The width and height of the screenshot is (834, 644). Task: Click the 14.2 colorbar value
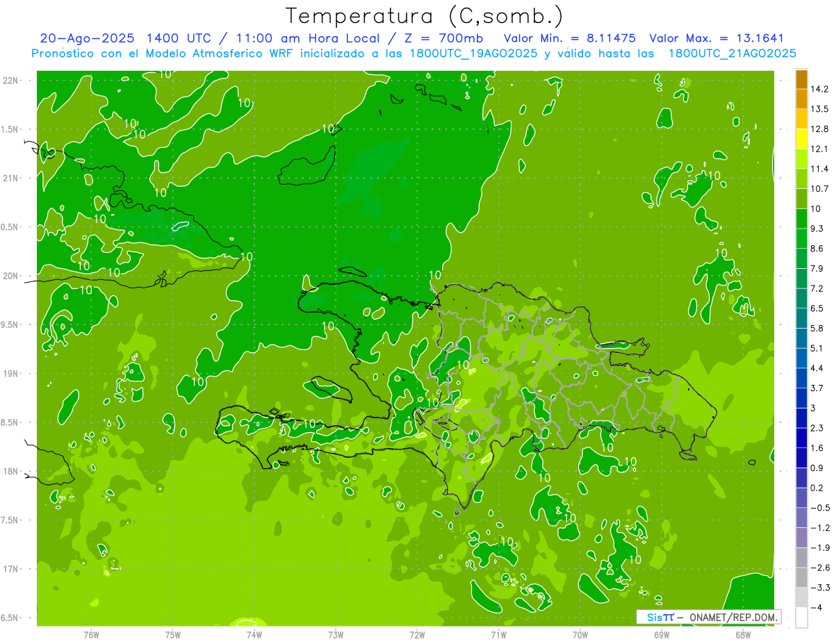coord(819,89)
